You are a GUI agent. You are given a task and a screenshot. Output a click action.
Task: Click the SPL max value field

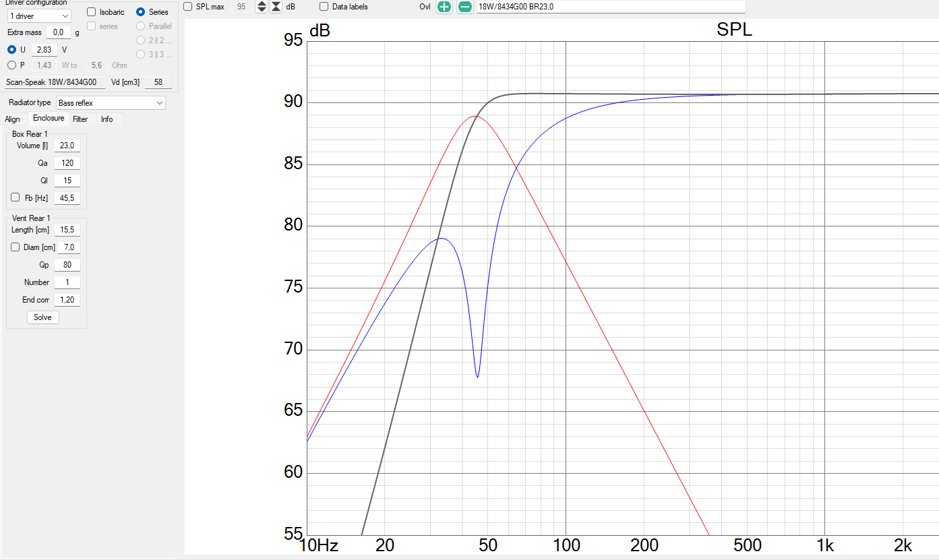[242, 7]
